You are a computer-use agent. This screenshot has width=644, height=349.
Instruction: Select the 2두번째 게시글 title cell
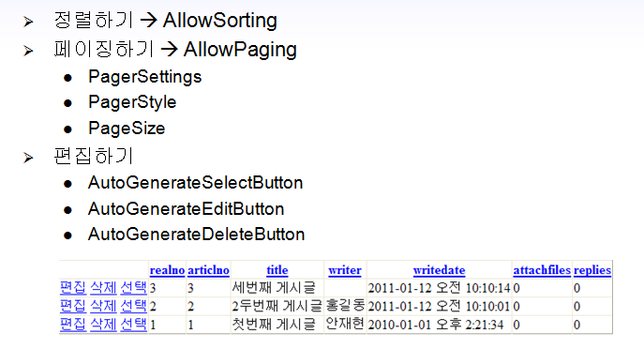pyautogui.click(x=277, y=306)
